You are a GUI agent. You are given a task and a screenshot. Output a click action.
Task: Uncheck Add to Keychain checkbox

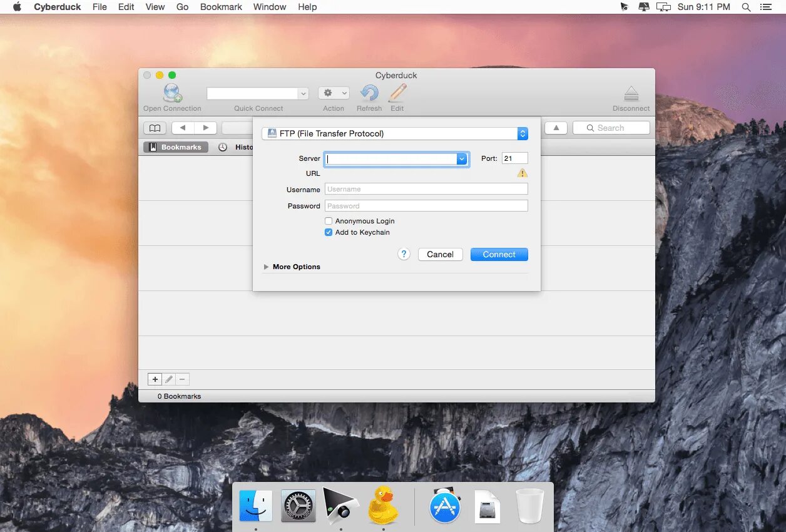tap(329, 232)
